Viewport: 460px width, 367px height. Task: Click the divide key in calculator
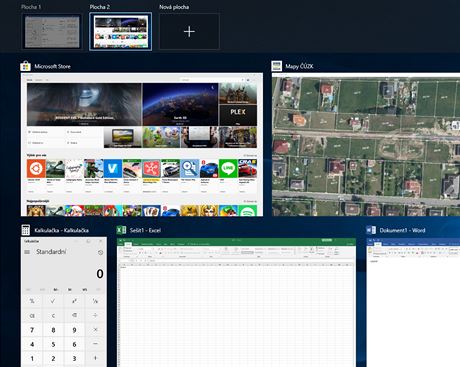point(95,315)
